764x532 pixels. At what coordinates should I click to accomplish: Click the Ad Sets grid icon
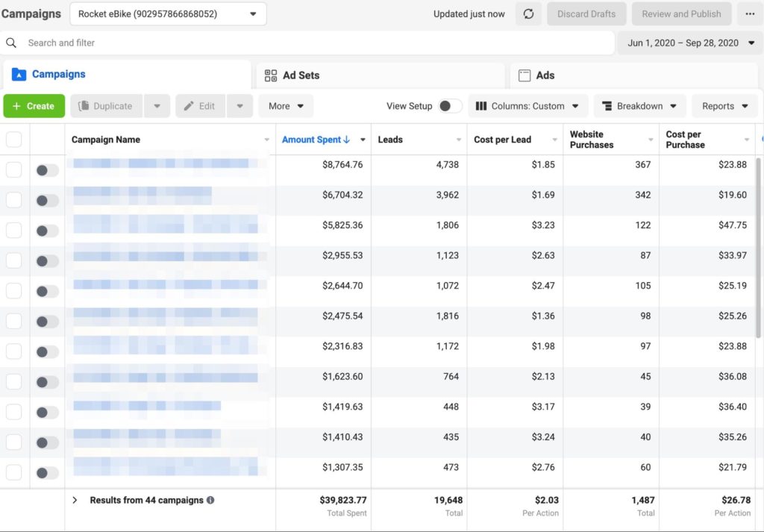[x=270, y=75]
